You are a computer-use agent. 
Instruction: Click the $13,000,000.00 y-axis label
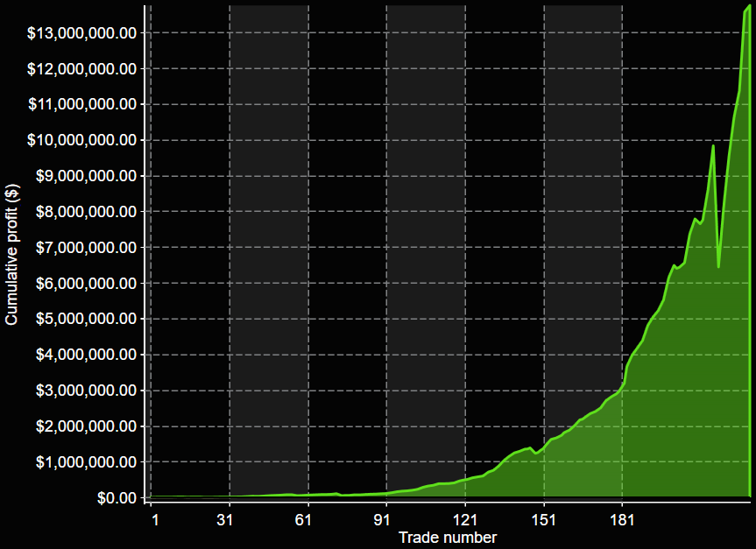coord(82,33)
